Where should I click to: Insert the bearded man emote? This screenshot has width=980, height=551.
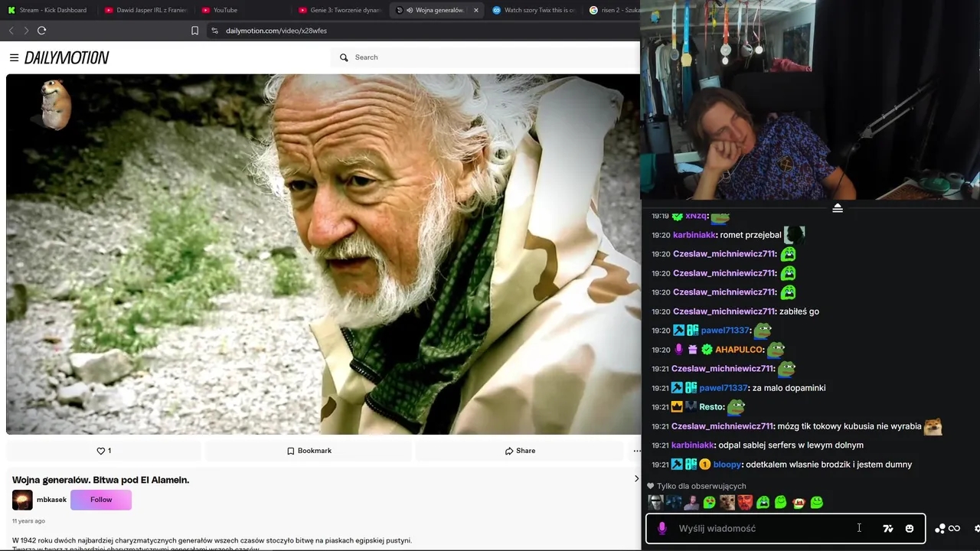coord(691,503)
